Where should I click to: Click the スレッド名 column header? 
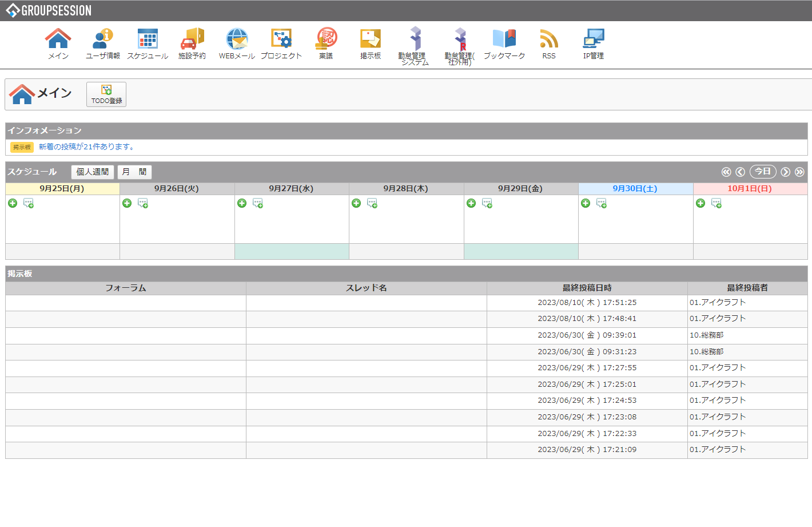pos(367,288)
